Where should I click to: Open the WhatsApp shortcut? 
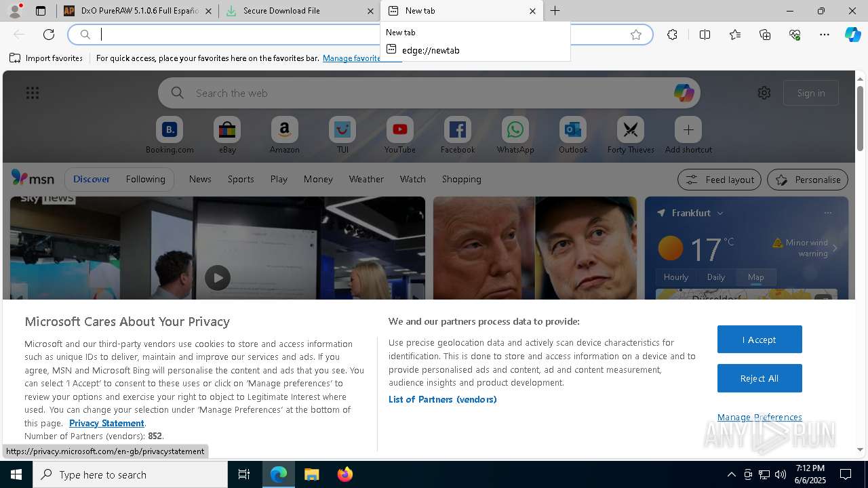point(515,135)
